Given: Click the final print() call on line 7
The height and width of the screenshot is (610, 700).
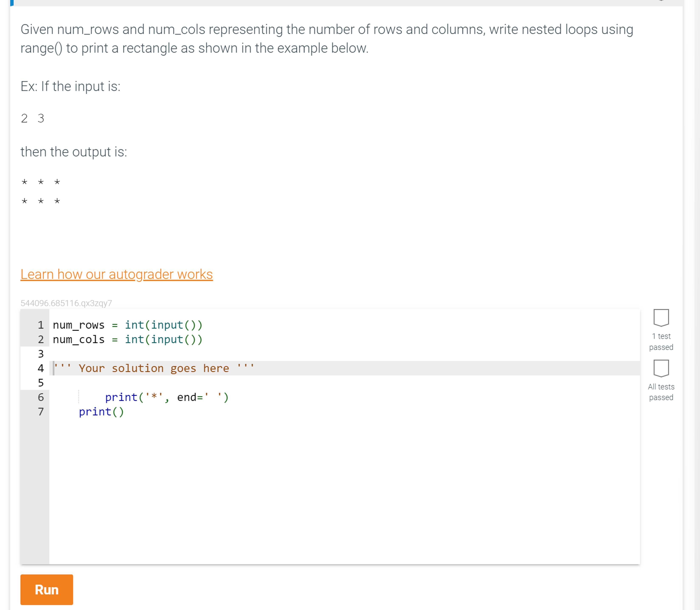Looking at the screenshot, I should [102, 412].
